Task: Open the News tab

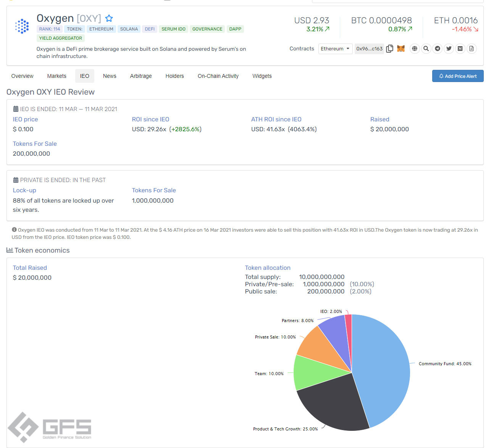Action: coord(110,76)
